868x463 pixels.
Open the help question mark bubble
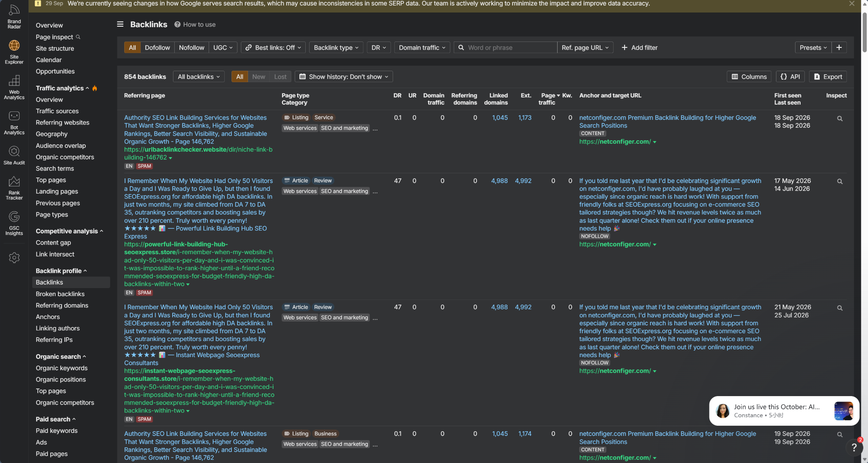coord(854,447)
